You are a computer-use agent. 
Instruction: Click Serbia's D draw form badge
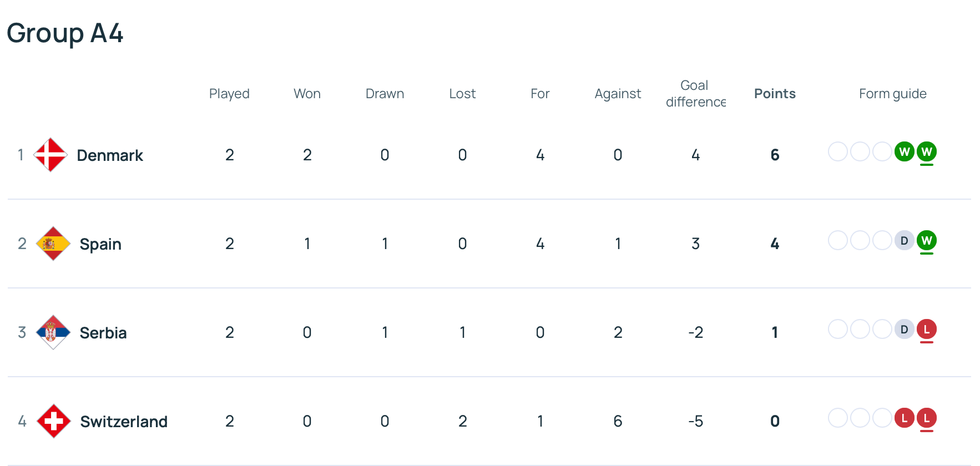tap(905, 329)
